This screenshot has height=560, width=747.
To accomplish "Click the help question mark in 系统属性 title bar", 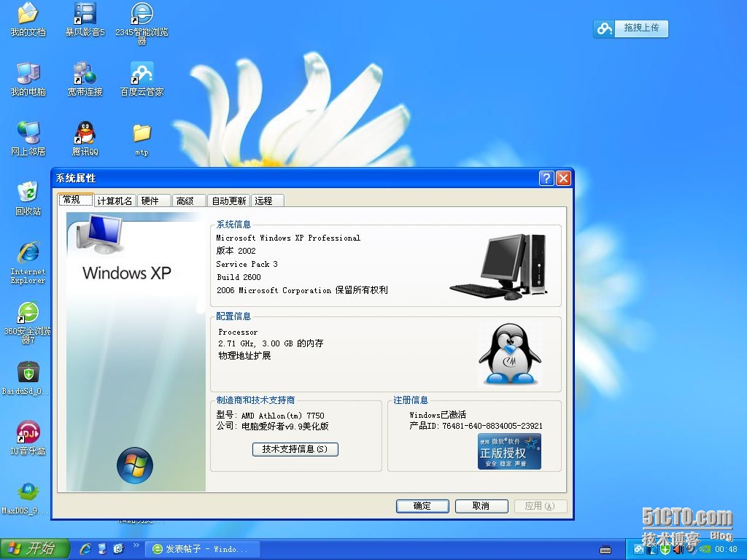I will click(546, 178).
